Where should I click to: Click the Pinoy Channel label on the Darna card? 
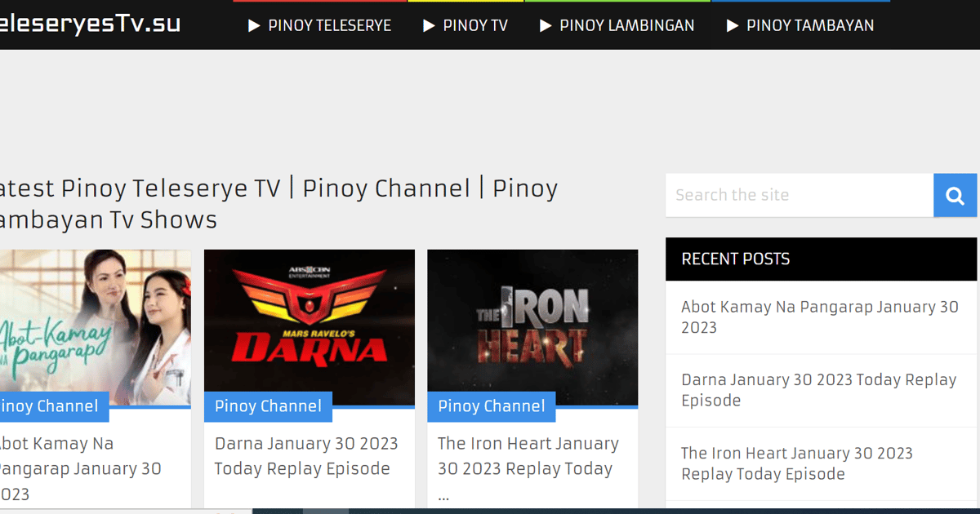coord(267,406)
